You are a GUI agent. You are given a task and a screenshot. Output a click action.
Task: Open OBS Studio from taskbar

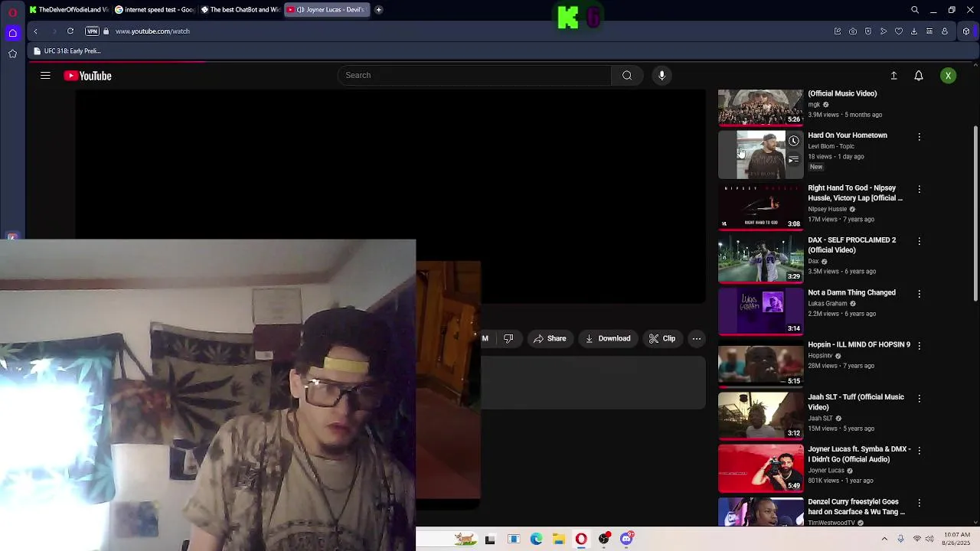click(x=604, y=539)
